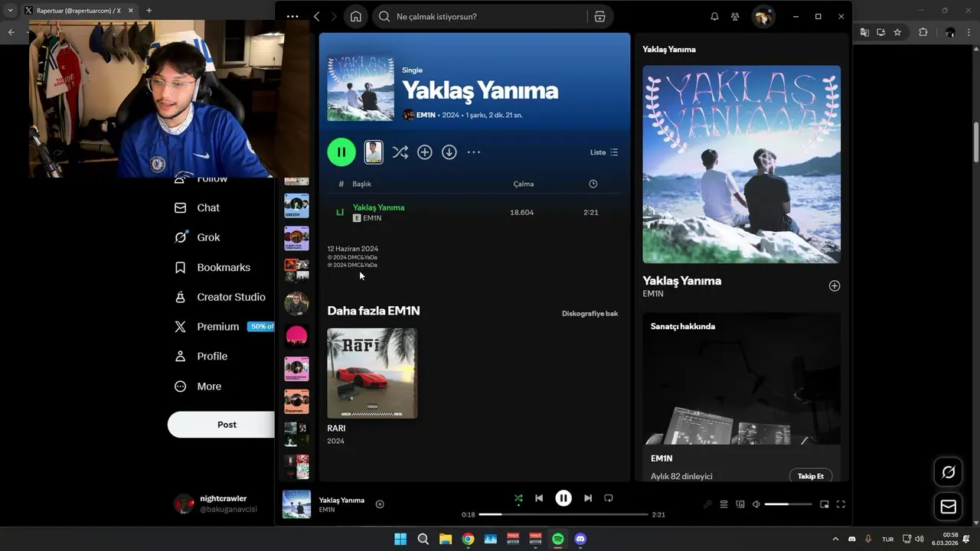Open Spotify profile avatar menu
This screenshot has height=551, width=980.
[x=762, y=17]
